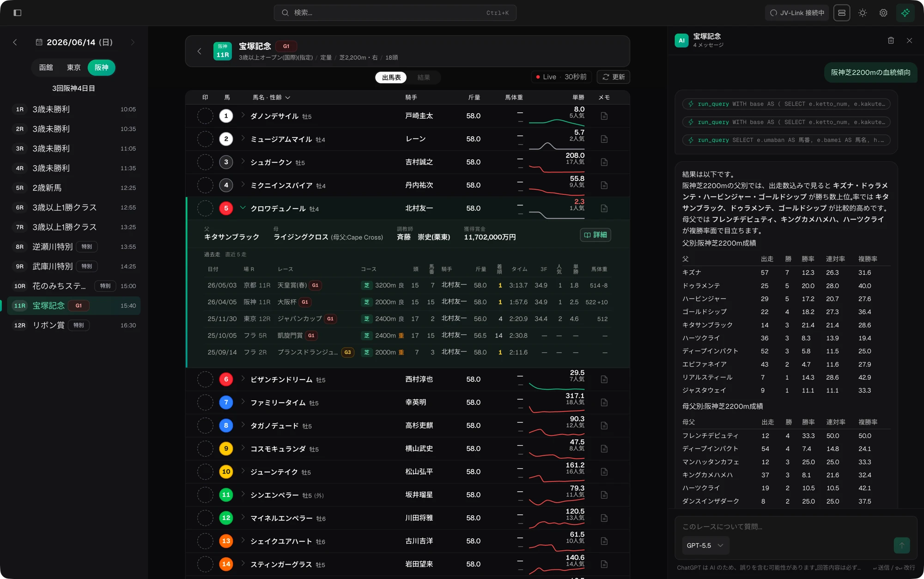This screenshot has width=924, height=579.
Task: Open the calendar date picker icon
Action: [39, 42]
